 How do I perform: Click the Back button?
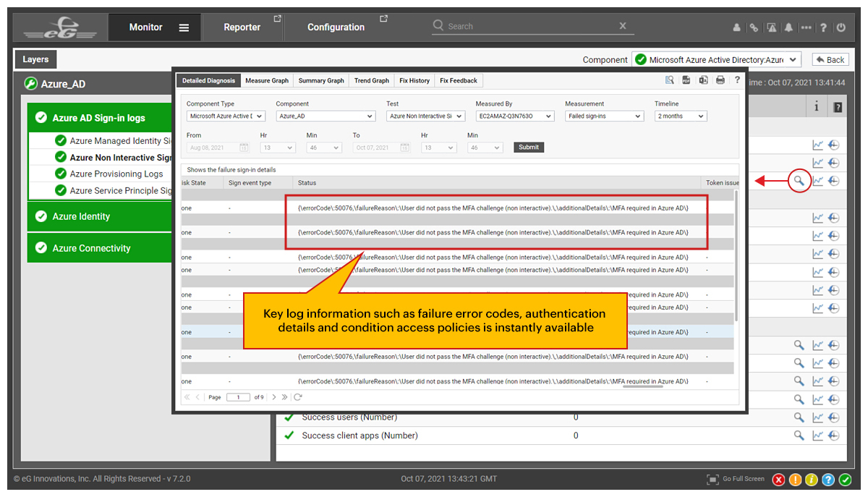[x=830, y=60]
